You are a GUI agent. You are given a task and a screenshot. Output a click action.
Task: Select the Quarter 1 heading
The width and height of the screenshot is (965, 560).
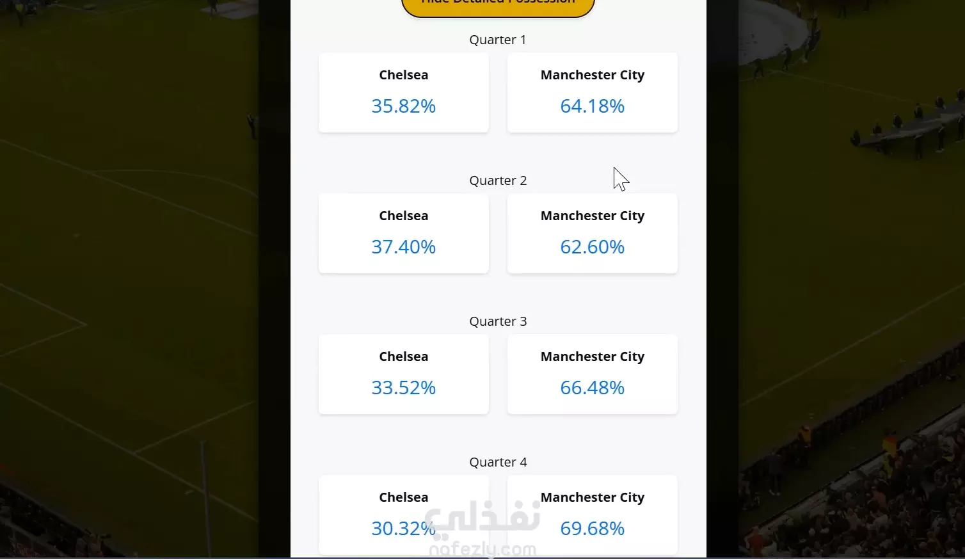tap(498, 40)
